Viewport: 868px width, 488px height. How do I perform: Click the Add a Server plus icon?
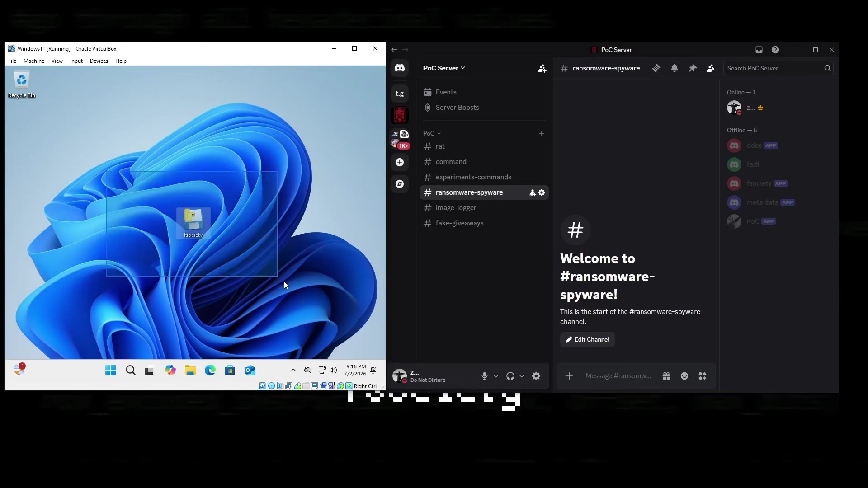coord(400,162)
